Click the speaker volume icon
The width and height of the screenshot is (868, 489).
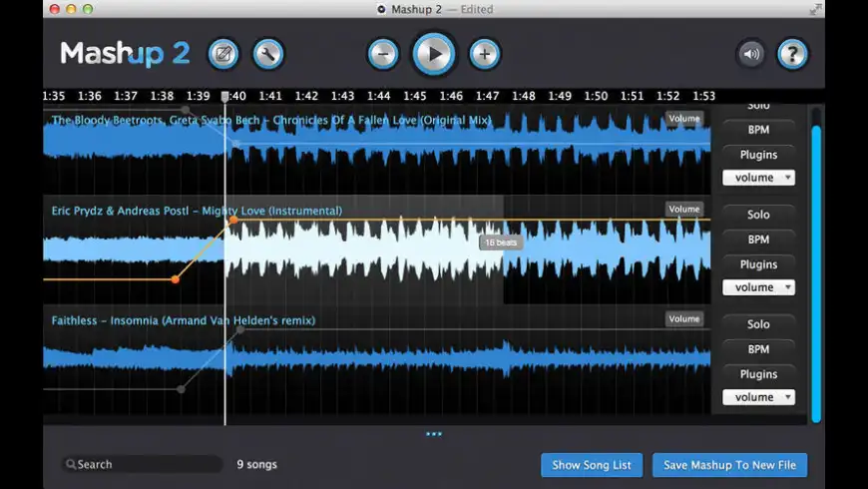point(751,54)
